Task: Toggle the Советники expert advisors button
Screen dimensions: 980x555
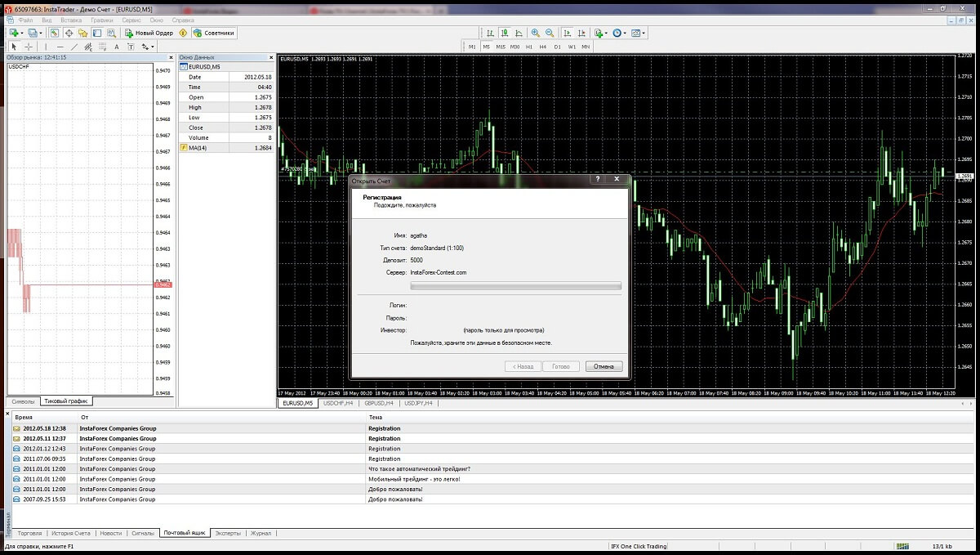Action: click(x=212, y=34)
